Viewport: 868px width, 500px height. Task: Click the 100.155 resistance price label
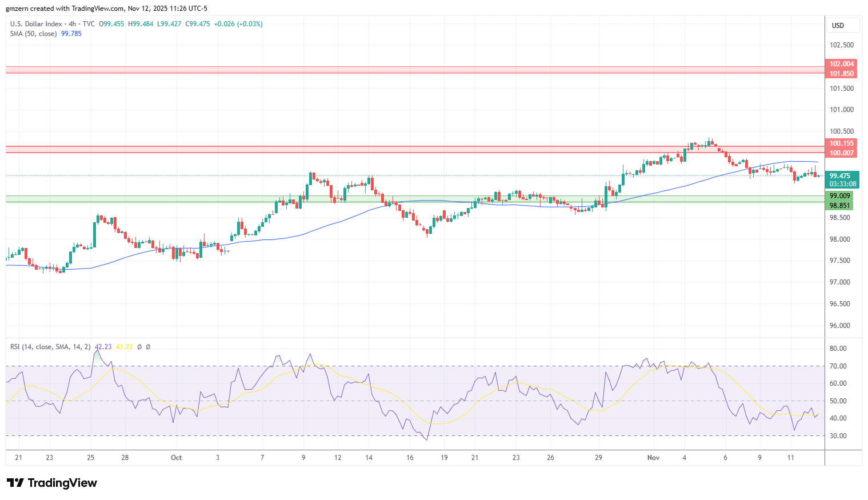[842, 143]
